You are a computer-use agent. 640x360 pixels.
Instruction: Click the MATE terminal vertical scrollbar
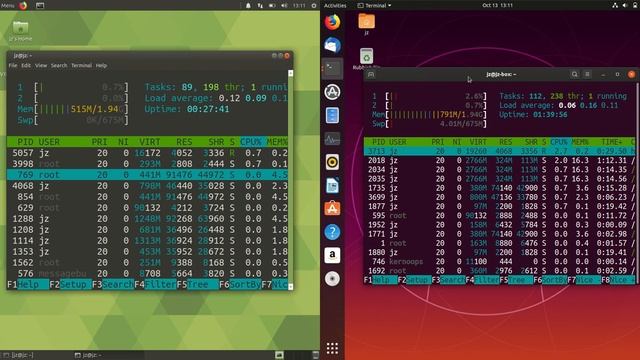[291, 180]
